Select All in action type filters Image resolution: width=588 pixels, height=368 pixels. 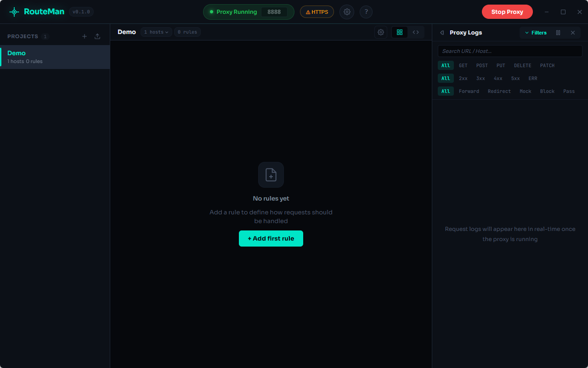click(x=446, y=91)
